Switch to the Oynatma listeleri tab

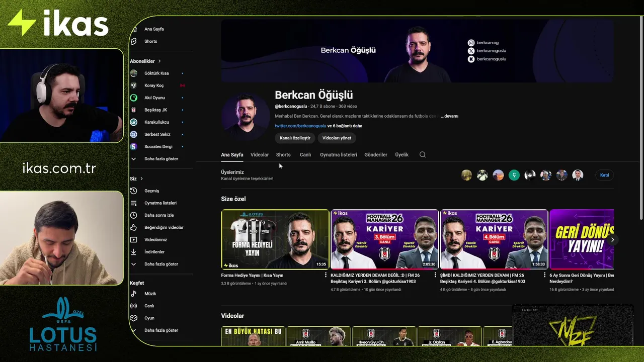coord(339,155)
